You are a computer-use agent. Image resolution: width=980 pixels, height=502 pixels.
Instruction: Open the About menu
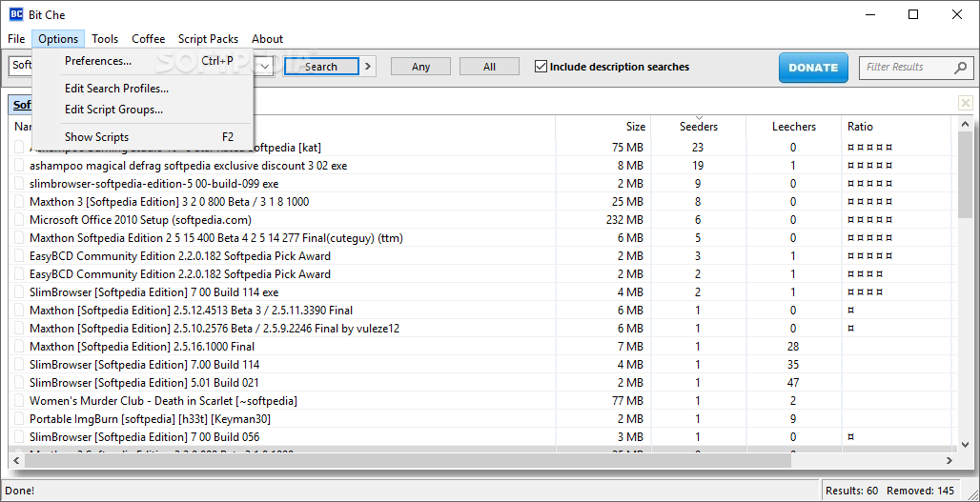tap(268, 39)
